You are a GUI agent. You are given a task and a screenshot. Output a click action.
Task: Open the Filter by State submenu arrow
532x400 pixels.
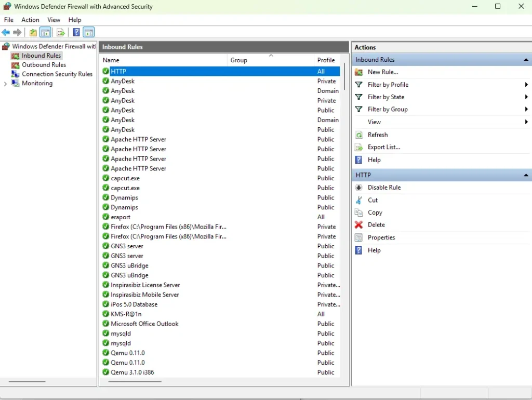[x=526, y=97]
